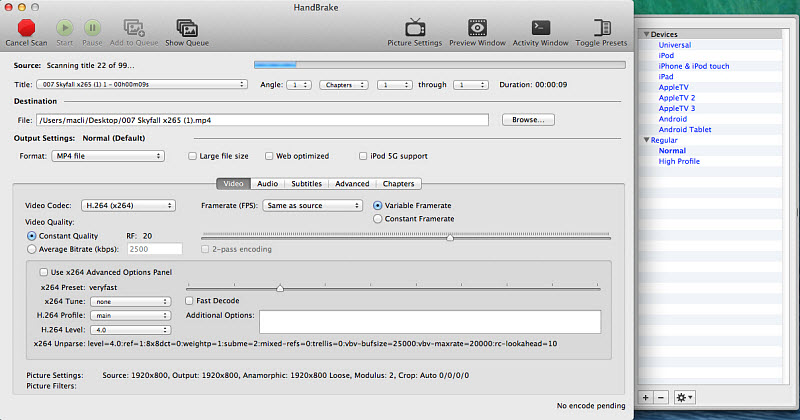The image size is (800, 420).
Task: Select the AppleTV preset
Action: click(x=673, y=87)
